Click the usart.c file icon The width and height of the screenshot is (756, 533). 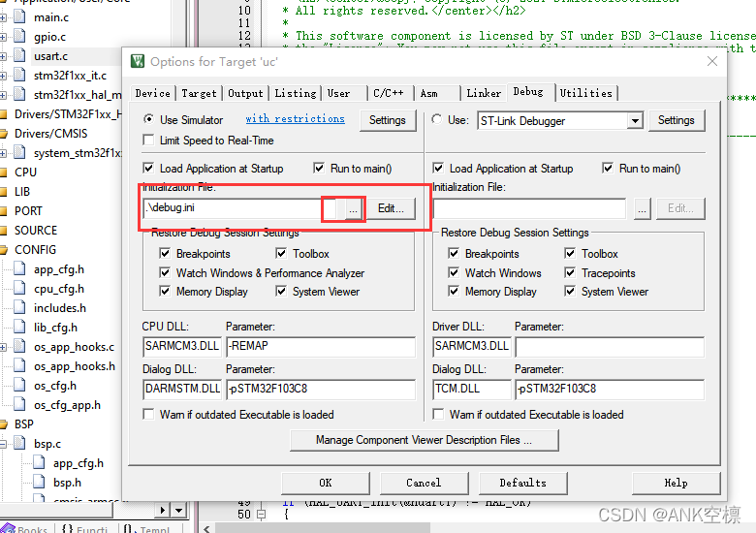19,55
